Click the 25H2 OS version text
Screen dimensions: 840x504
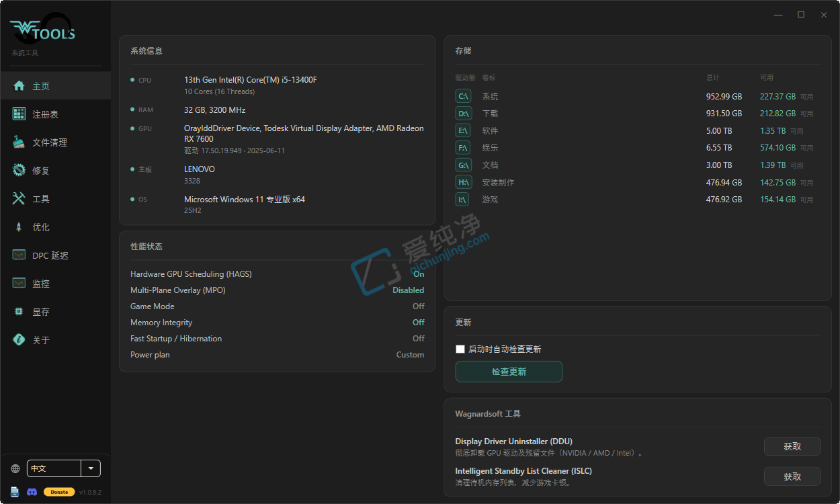pos(193,210)
